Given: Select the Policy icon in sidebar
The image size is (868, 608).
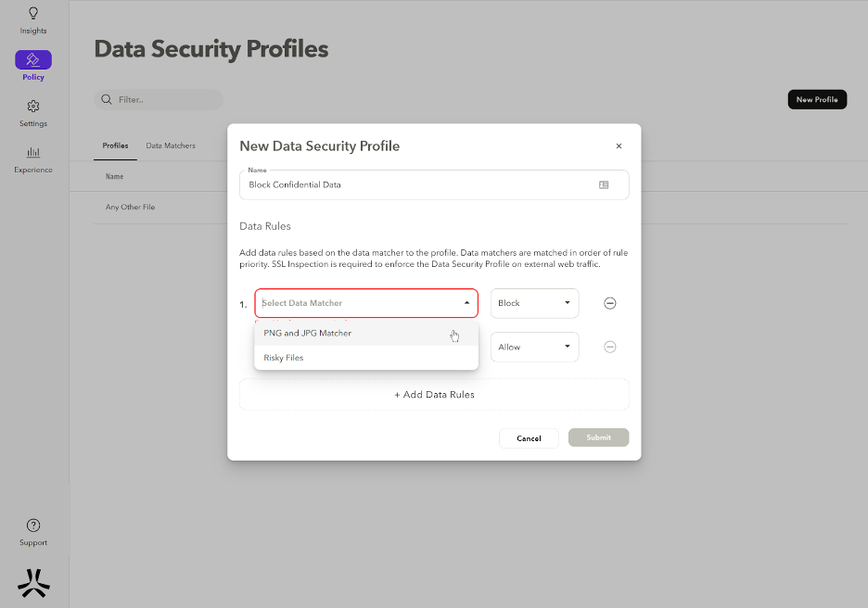Looking at the screenshot, I should click(33, 60).
